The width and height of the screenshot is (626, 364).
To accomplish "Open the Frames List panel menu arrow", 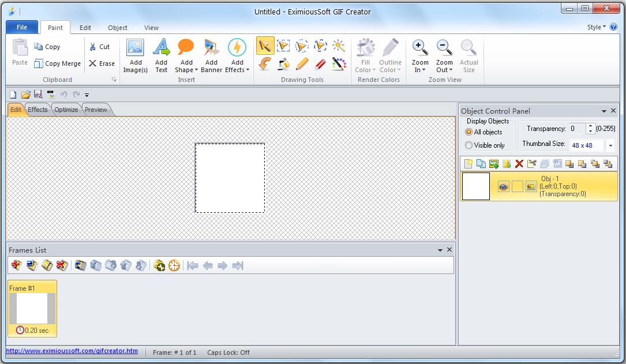I will coord(440,250).
